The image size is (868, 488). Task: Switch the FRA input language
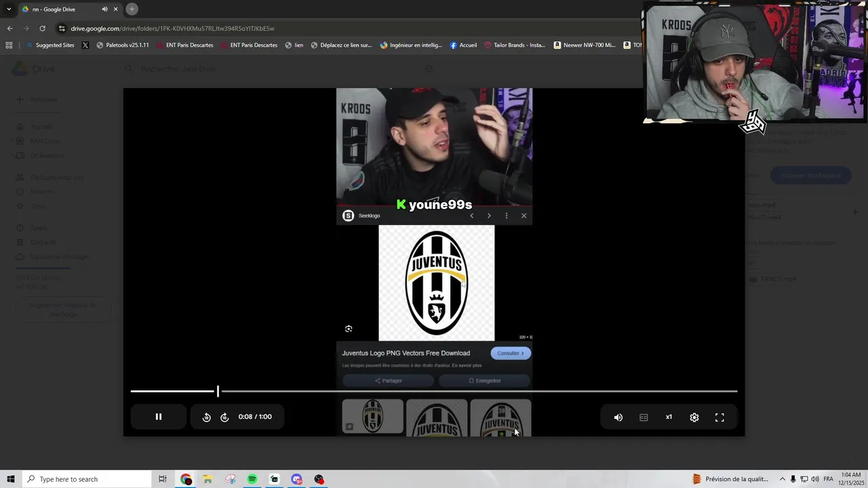click(x=829, y=479)
